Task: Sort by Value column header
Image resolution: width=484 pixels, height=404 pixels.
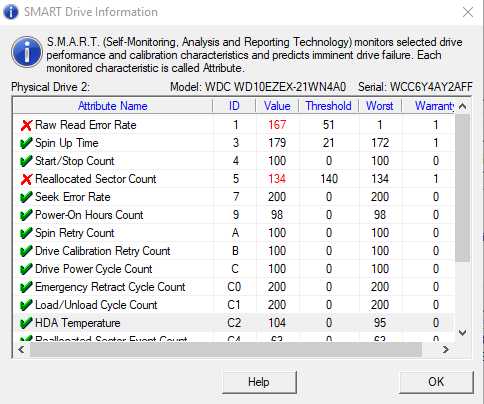Action: (277, 106)
